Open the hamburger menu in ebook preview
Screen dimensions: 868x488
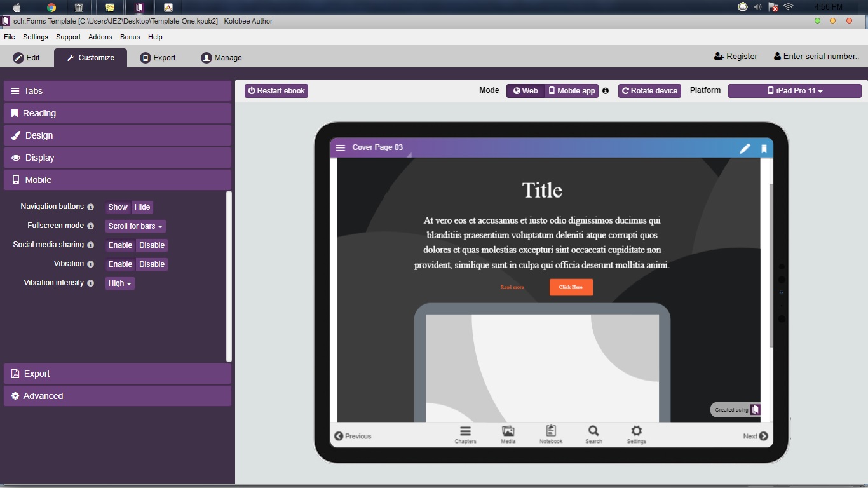point(341,147)
